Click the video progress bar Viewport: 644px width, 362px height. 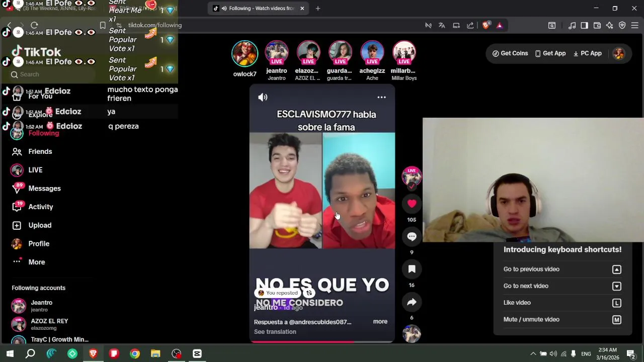point(322,342)
